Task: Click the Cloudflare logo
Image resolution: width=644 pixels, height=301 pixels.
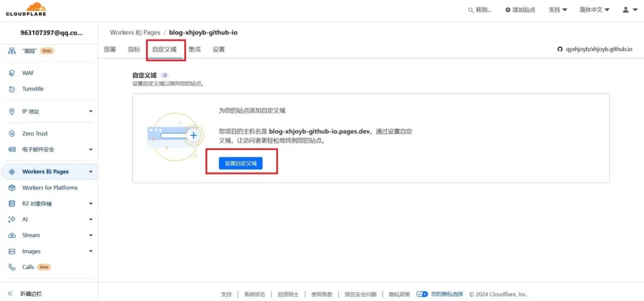Action: click(x=26, y=9)
